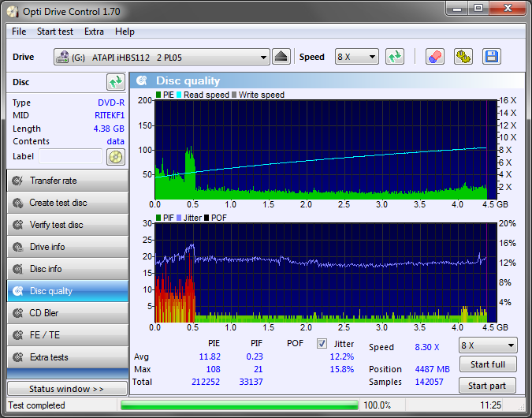Click the Disc quality sidebar icon

coord(17,291)
